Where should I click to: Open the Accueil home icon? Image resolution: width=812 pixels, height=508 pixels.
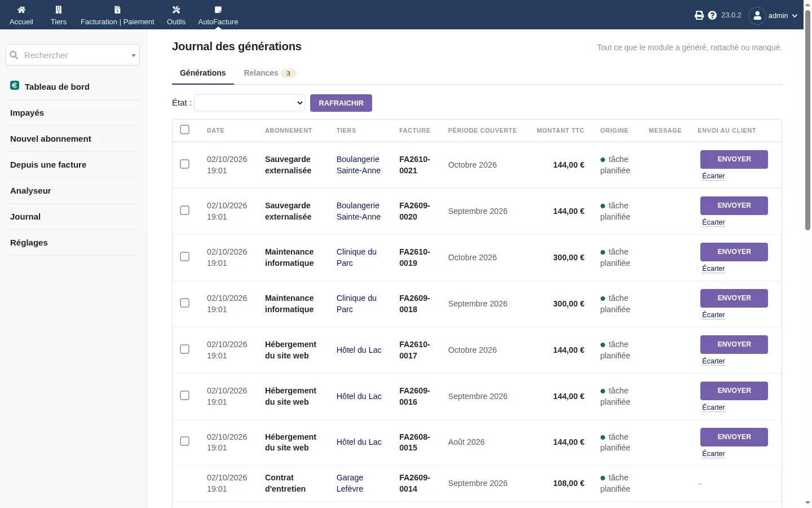(21, 10)
